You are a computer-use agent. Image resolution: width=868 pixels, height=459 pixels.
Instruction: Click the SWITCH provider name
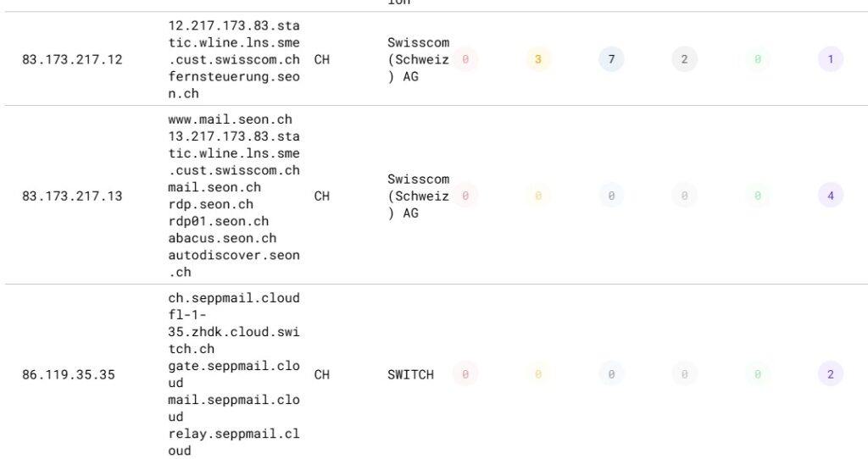(410, 374)
